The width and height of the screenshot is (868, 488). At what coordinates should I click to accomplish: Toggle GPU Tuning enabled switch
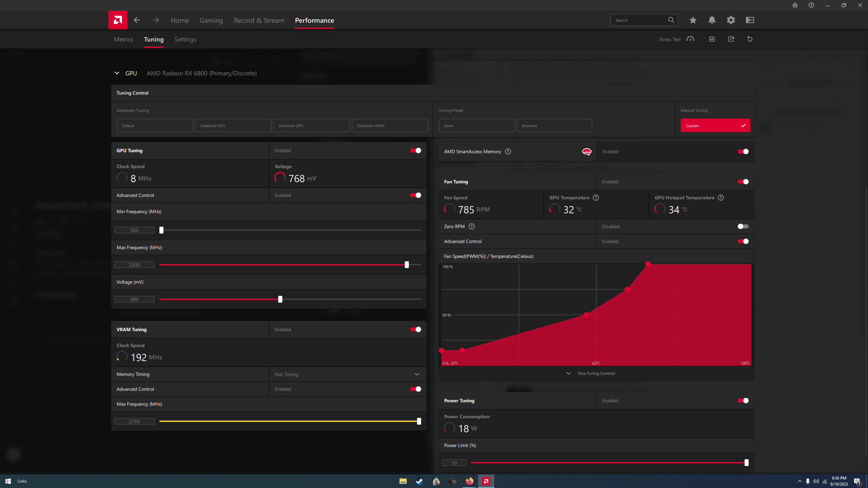click(416, 150)
